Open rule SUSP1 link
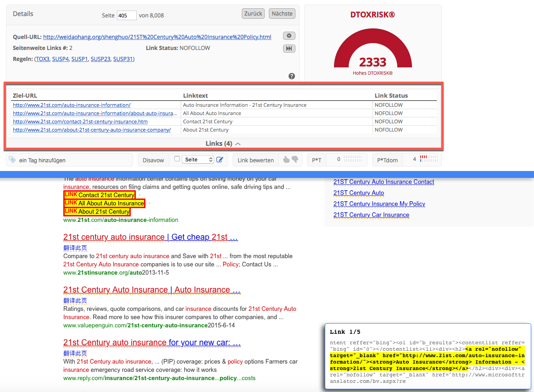 [79, 59]
